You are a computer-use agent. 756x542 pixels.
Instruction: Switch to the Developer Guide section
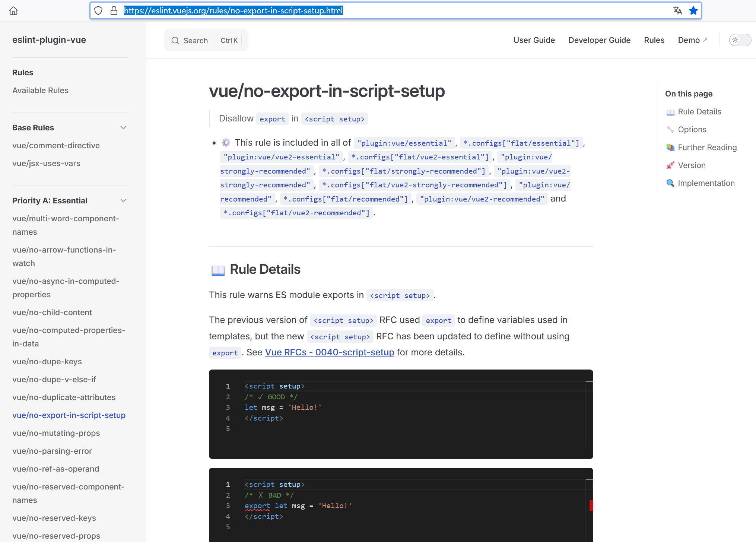599,40
